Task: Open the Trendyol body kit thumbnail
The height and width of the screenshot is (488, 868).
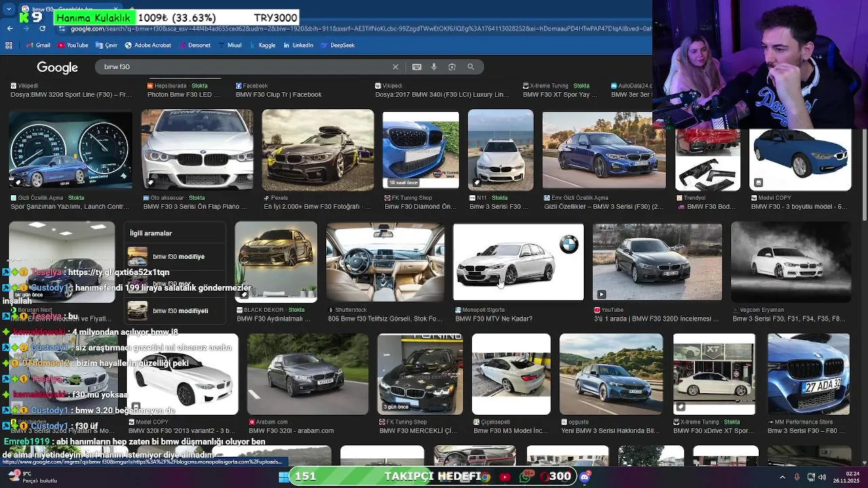Action: tap(707, 160)
